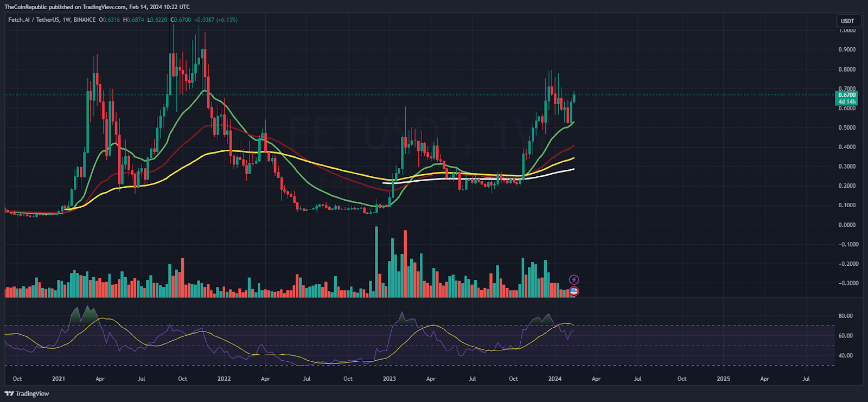
Task: Click the RSI scale label 40.00
Action: tap(845, 356)
